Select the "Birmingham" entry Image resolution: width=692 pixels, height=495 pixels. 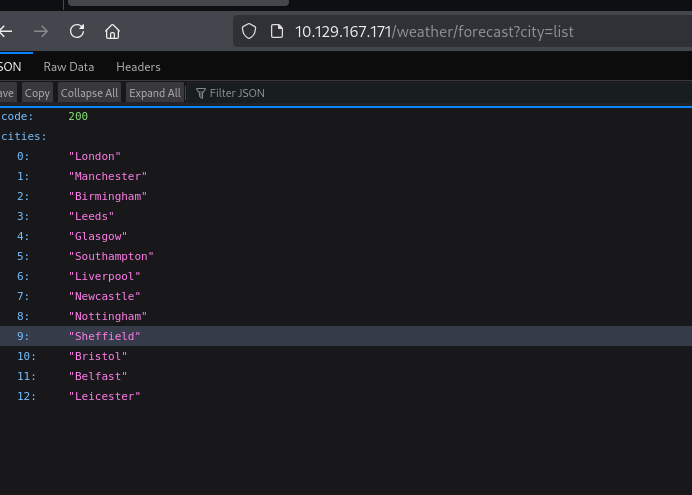point(108,196)
